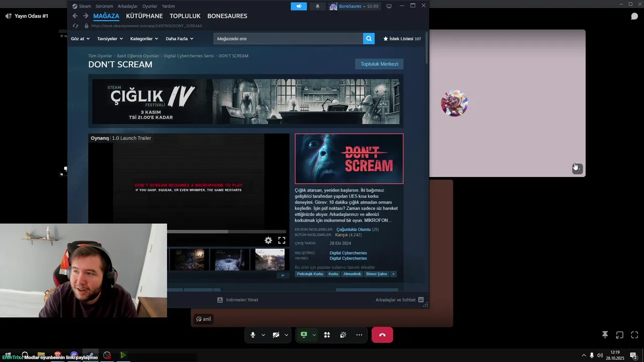The height and width of the screenshot is (362, 644).
Task: Switch to the TOPLULUK tab
Action: click(185, 16)
